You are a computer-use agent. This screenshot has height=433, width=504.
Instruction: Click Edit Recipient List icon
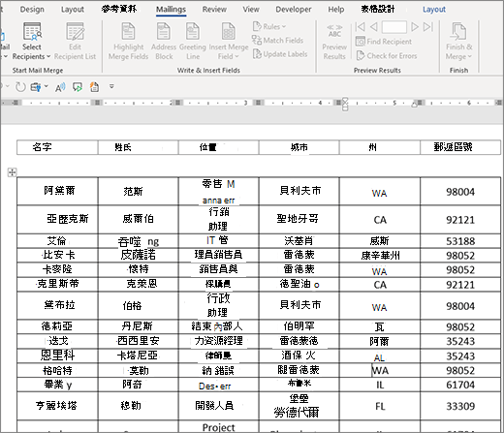coord(75,32)
